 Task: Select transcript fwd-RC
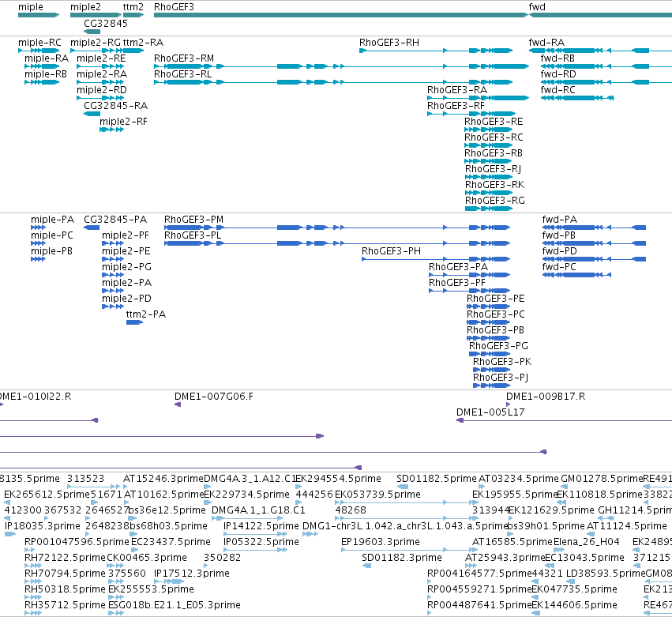point(577,98)
